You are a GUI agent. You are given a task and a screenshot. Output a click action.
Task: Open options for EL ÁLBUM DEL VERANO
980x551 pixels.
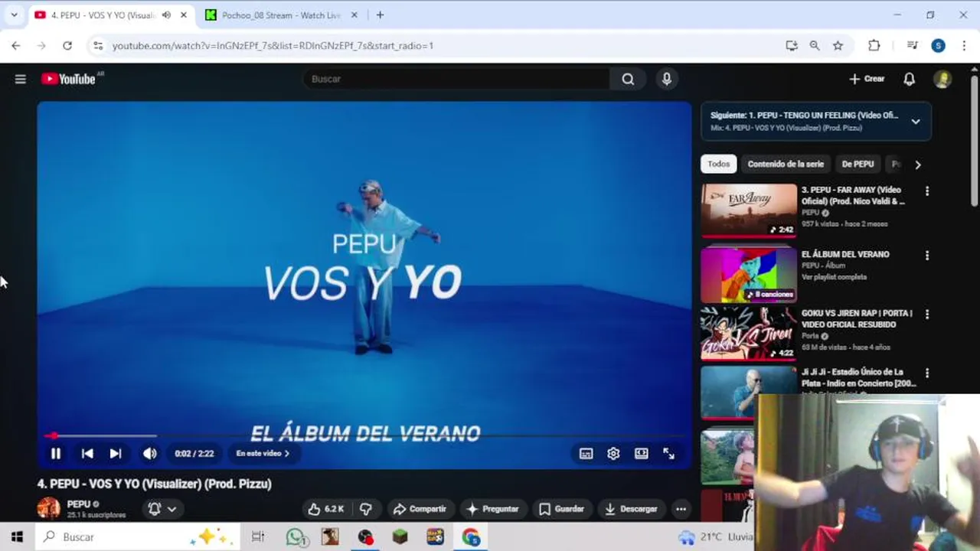[927, 256]
